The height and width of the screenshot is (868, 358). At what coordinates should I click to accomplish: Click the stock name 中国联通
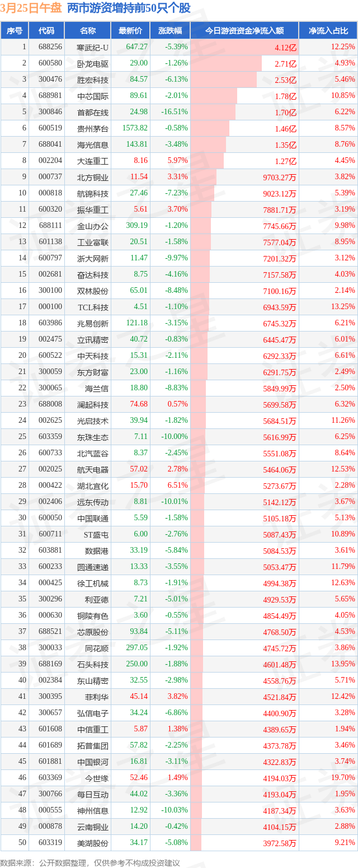tap(93, 518)
